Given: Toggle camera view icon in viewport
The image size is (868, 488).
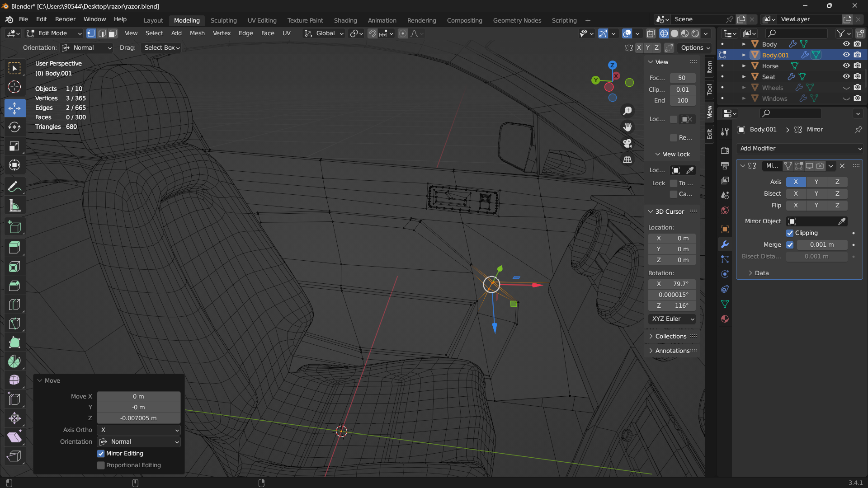Looking at the screenshot, I should pos(627,143).
